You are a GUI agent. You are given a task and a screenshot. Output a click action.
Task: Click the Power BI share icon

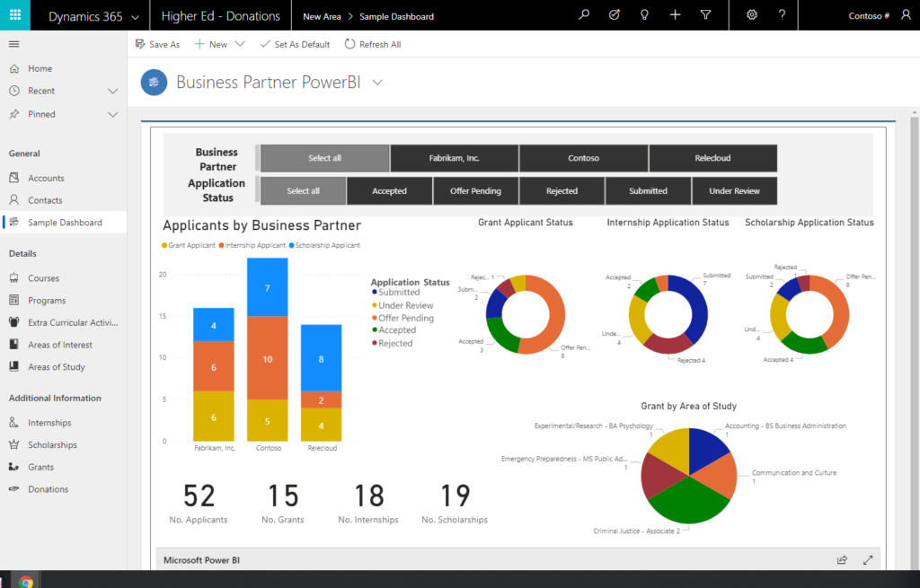click(x=842, y=559)
